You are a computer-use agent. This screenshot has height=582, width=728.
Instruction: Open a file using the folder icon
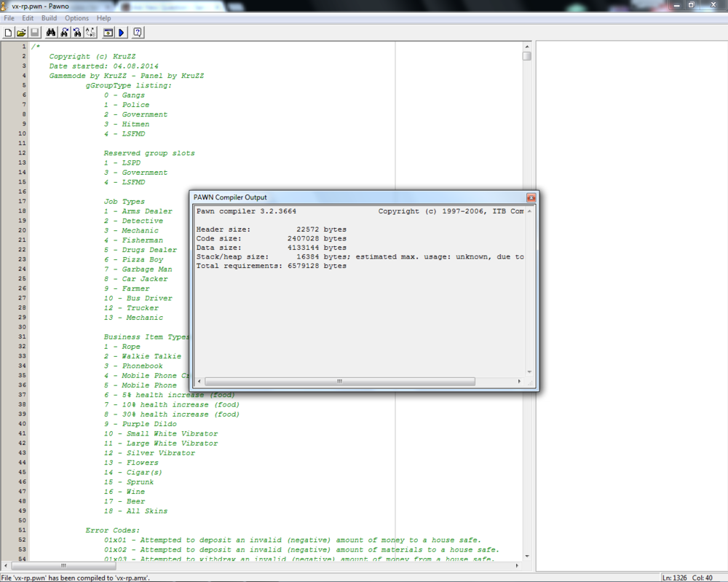21,33
